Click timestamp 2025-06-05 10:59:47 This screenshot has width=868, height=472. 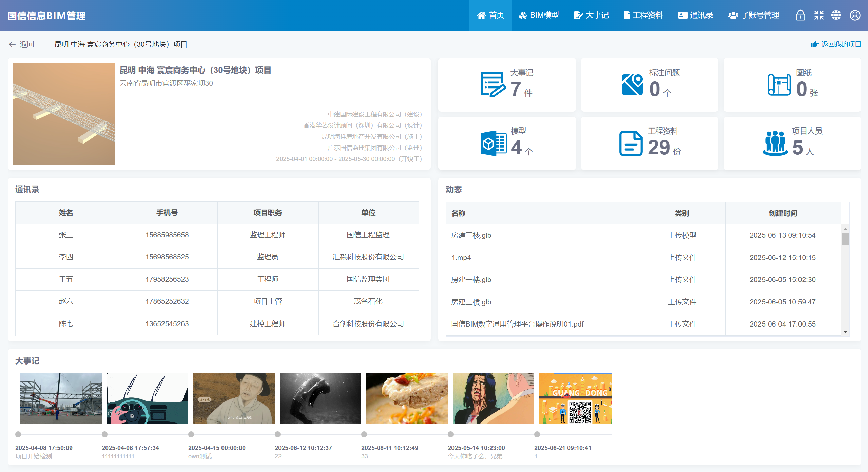[783, 302]
